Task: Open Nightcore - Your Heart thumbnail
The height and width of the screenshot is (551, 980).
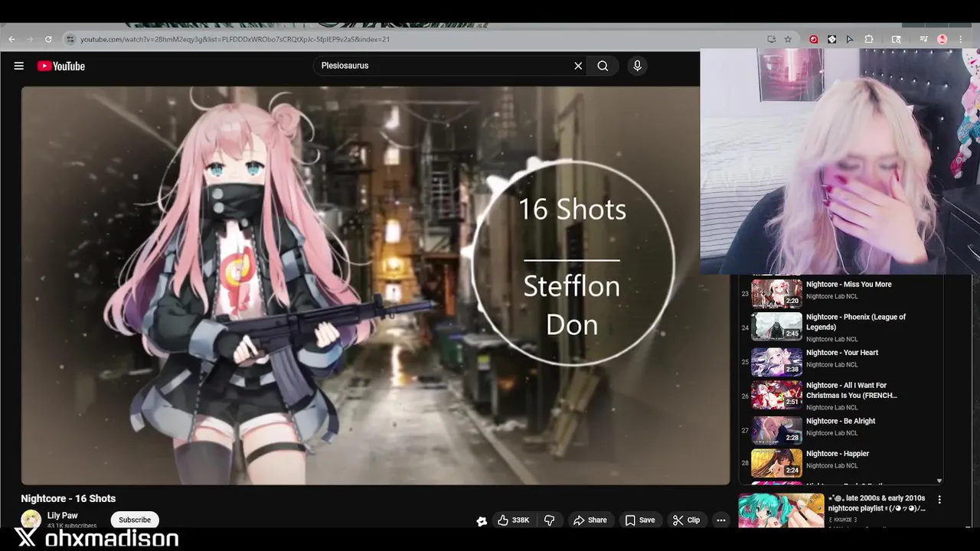Action: coord(776,362)
